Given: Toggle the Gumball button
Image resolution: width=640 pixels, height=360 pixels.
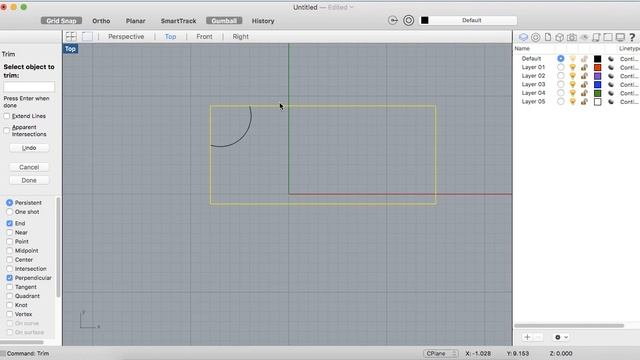Looking at the screenshot, I should (x=224, y=21).
